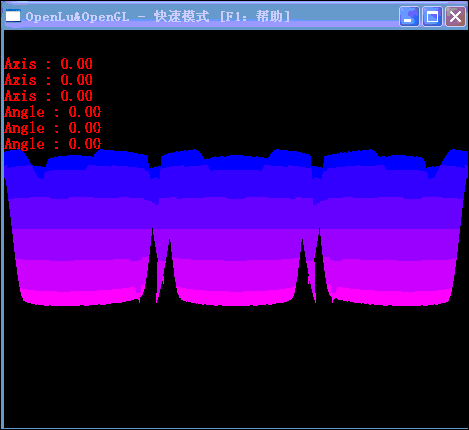
Task: Click the 快速模式 label in the title bar
Action: click(x=182, y=16)
